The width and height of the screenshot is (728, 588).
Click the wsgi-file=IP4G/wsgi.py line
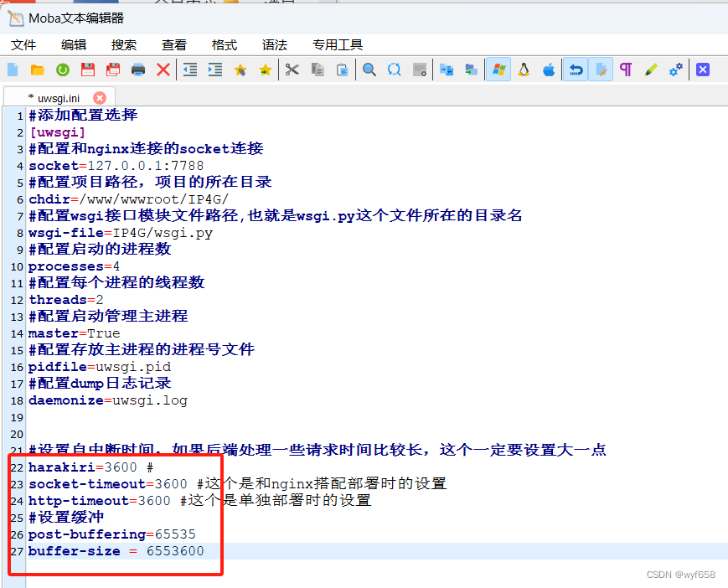point(121,233)
